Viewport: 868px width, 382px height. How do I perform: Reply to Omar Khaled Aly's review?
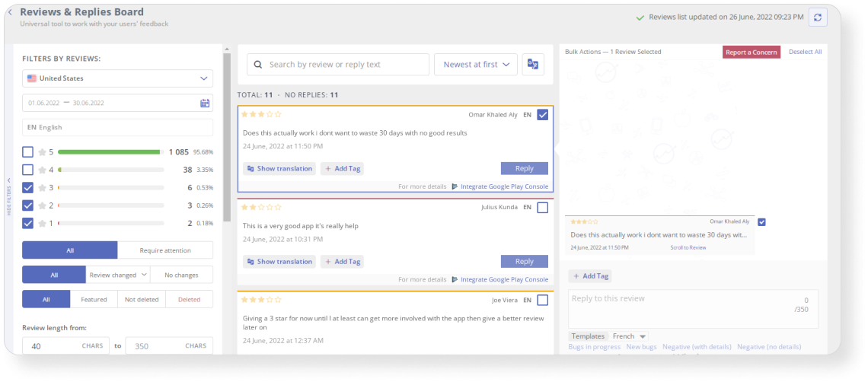(525, 168)
